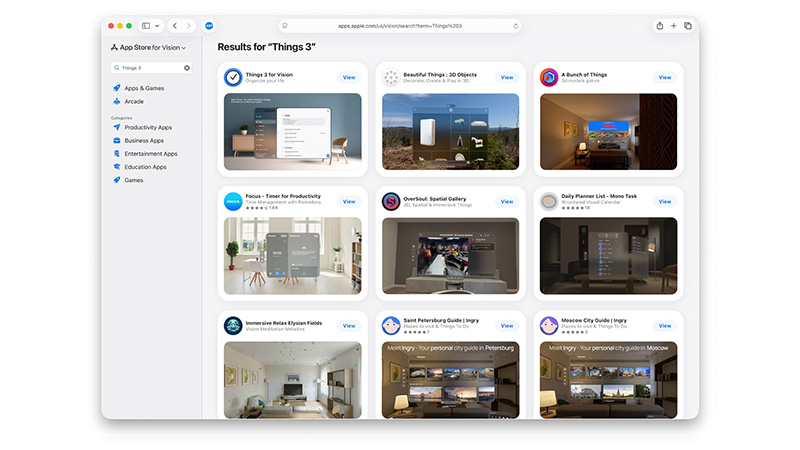Click the "OverSoul: Spatial Gallery" title text
This screenshot has width=800, height=450.
point(435,199)
